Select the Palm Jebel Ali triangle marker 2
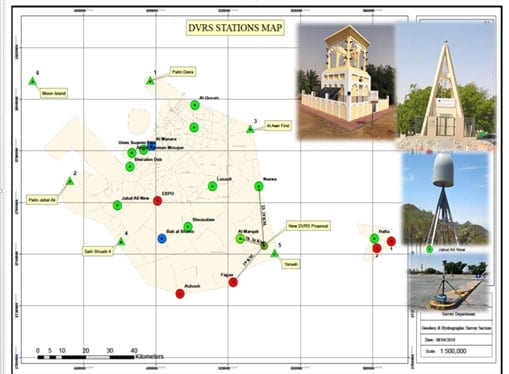This screenshot has height=374, width=509. 70,181
